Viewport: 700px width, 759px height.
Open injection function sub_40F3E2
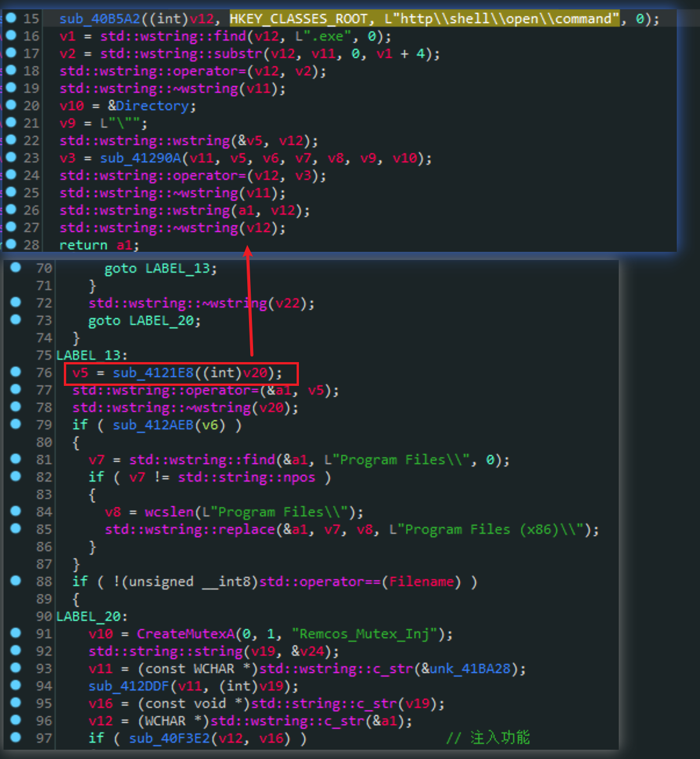point(169,739)
